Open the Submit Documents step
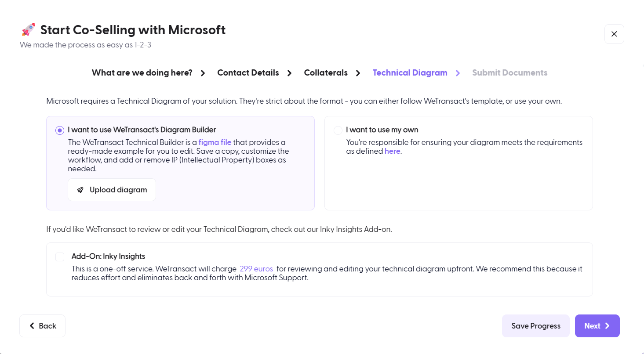Image resolution: width=644 pixels, height=354 pixels. [x=510, y=73]
